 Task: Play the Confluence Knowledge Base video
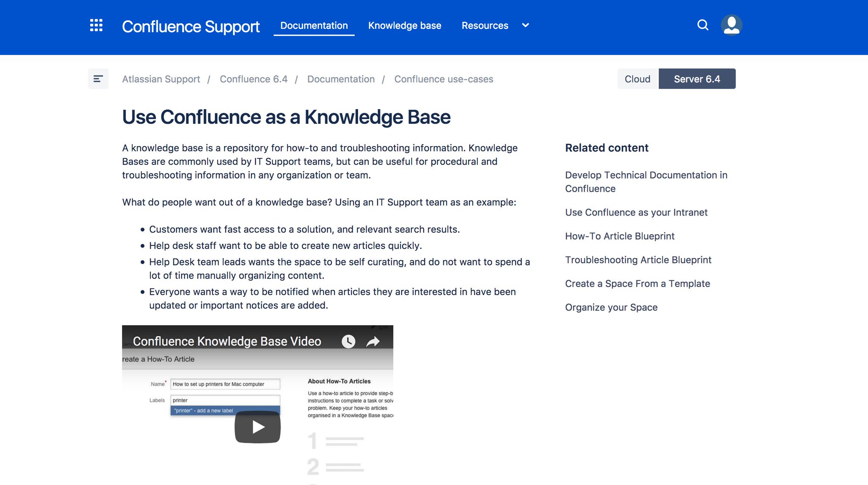pyautogui.click(x=258, y=427)
